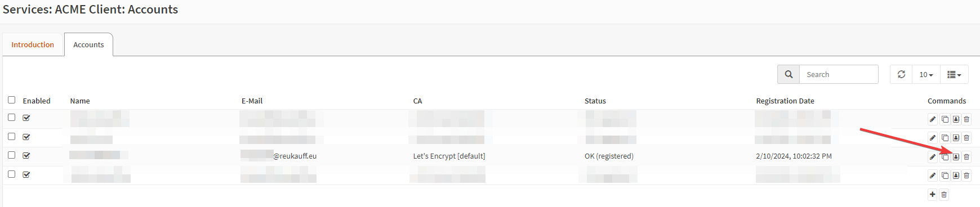Image resolution: width=980 pixels, height=207 pixels.
Task: Delete selected accounts with bottom trash icon
Action: pyautogui.click(x=944, y=195)
